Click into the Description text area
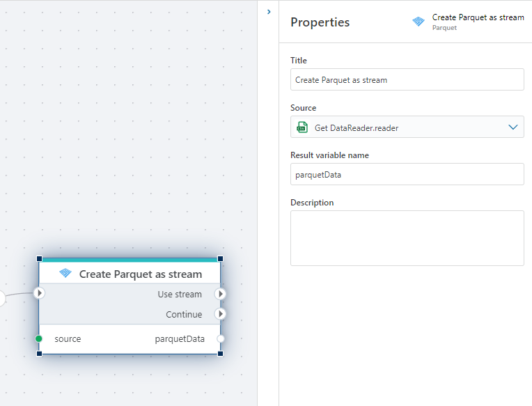The image size is (532, 406). pos(407,238)
